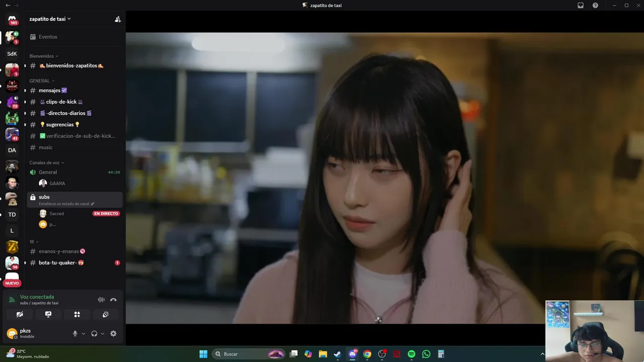Select the DA server in server list
644x362 pixels.
pos(12,150)
